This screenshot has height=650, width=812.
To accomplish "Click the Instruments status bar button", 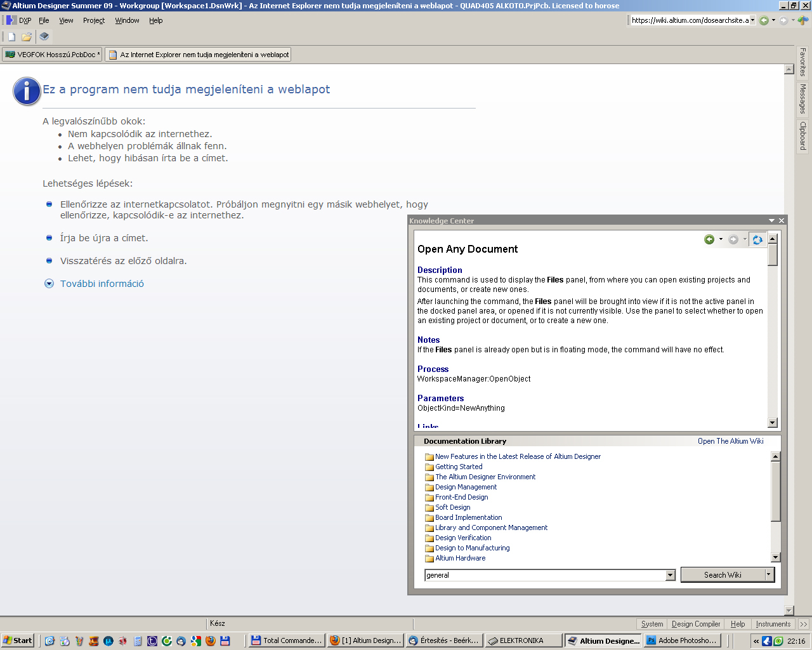I will pyautogui.click(x=773, y=624).
